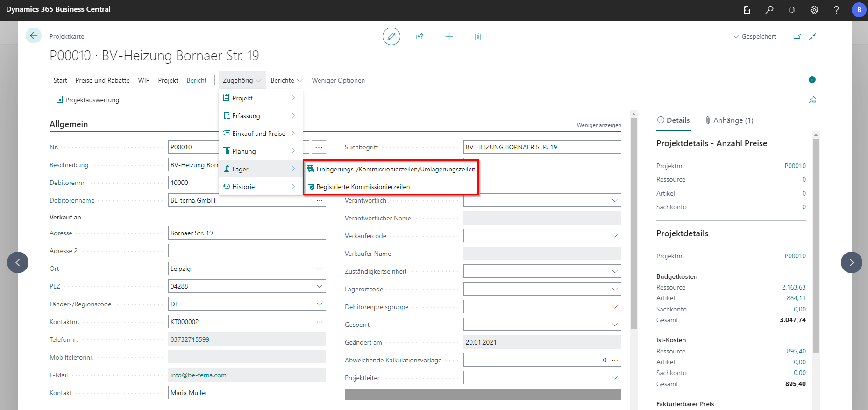Expand the Gesperrt dropdown

[614, 325]
